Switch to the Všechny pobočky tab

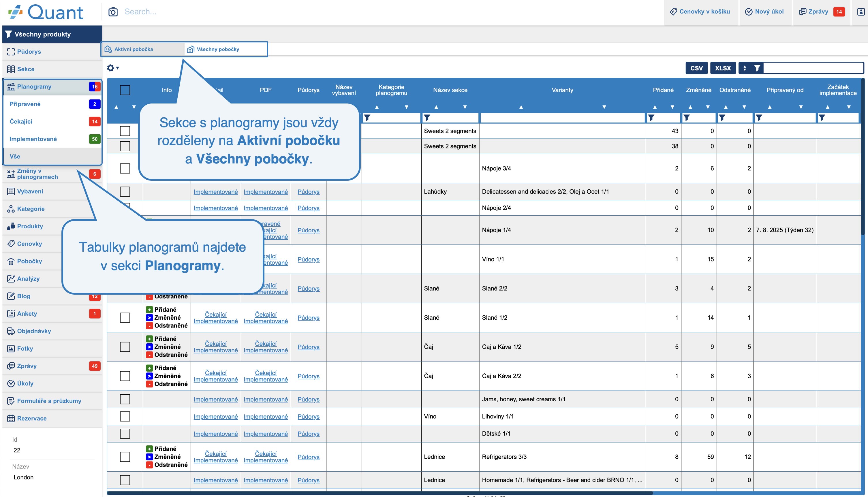tap(226, 49)
